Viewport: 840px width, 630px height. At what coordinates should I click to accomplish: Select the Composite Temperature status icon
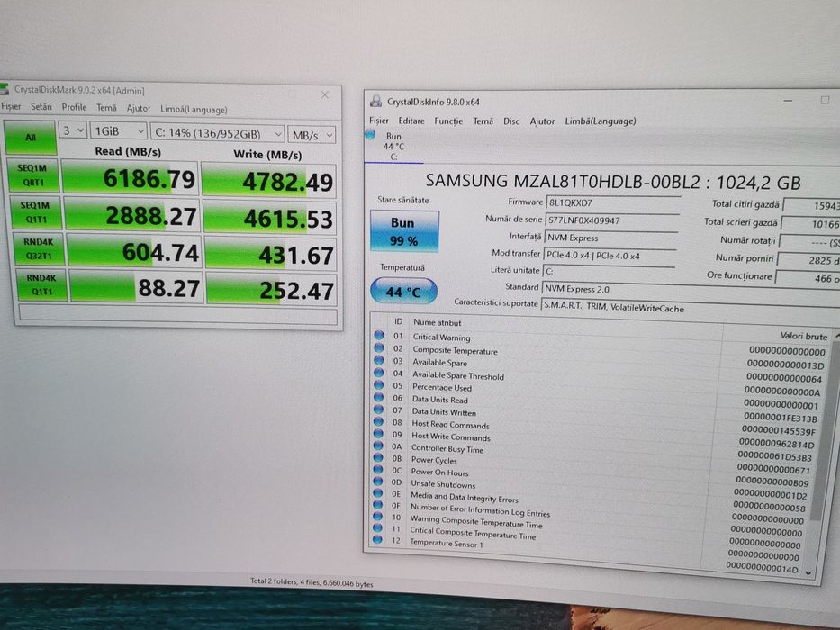[379, 347]
